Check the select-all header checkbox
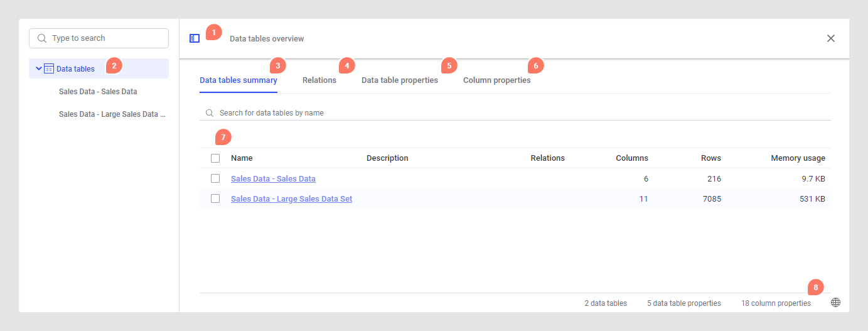Screen dimensions: 868x331 [215, 158]
